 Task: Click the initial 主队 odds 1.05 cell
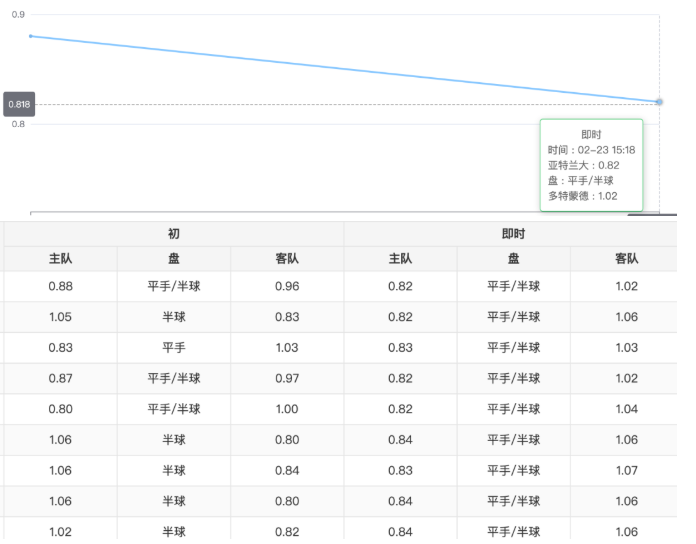60,317
